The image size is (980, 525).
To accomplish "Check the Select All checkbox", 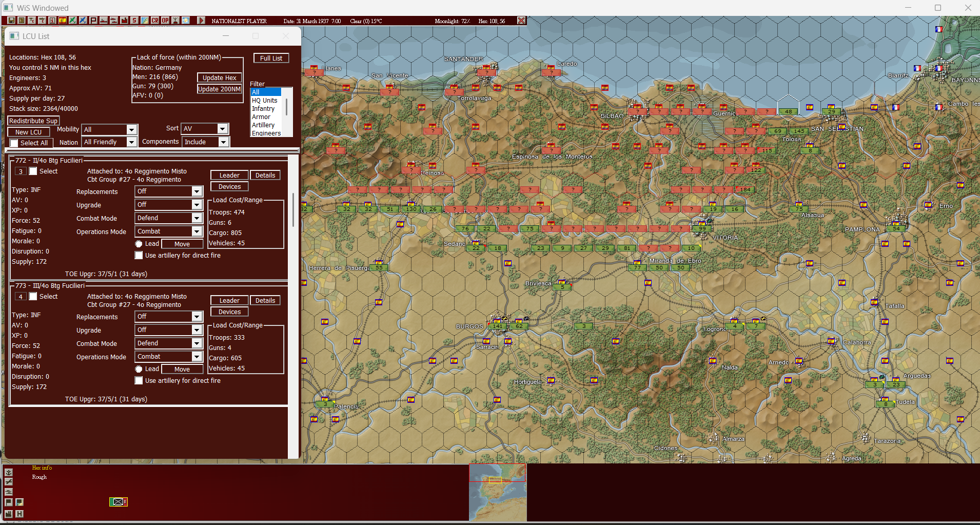I will [13, 143].
